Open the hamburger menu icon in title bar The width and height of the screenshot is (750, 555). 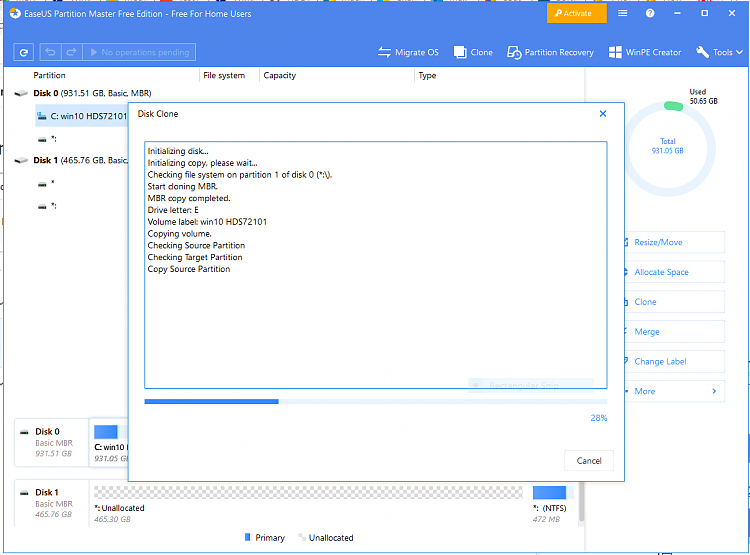tap(622, 13)
